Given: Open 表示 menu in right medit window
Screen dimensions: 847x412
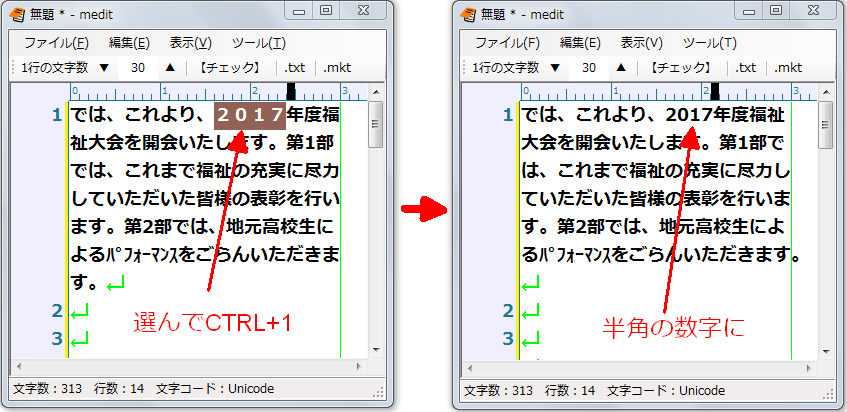Looking at the screenshot, I should 642,43.
